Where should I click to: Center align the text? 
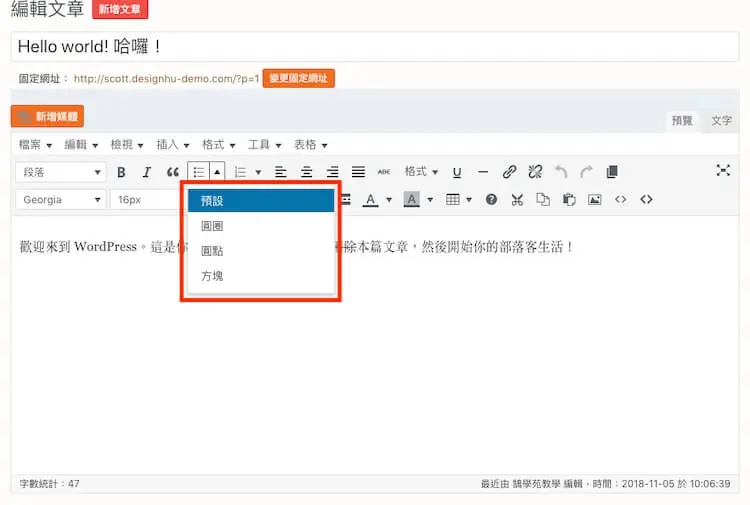[x=306, y=172]
